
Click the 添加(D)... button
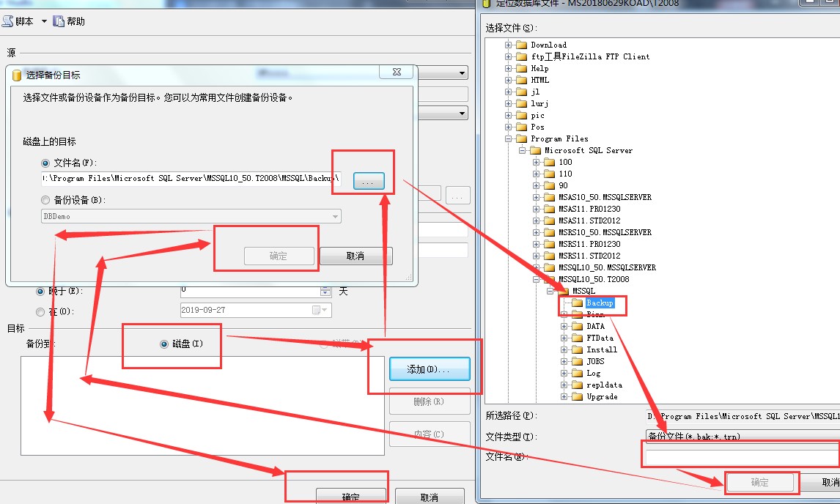(430, 369)
